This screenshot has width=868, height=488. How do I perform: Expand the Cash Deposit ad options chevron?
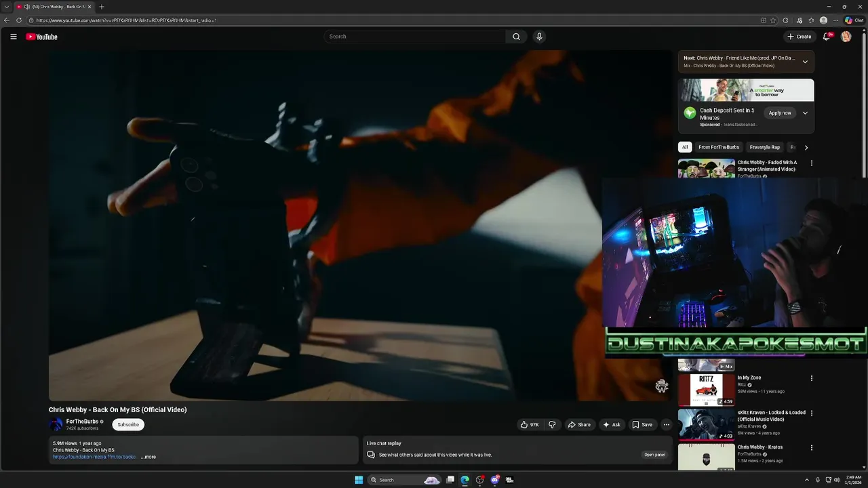coord(805,113)
